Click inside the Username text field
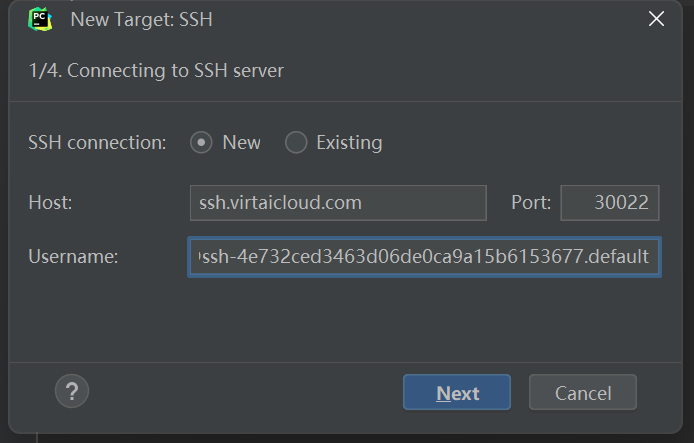 (424, 257)
